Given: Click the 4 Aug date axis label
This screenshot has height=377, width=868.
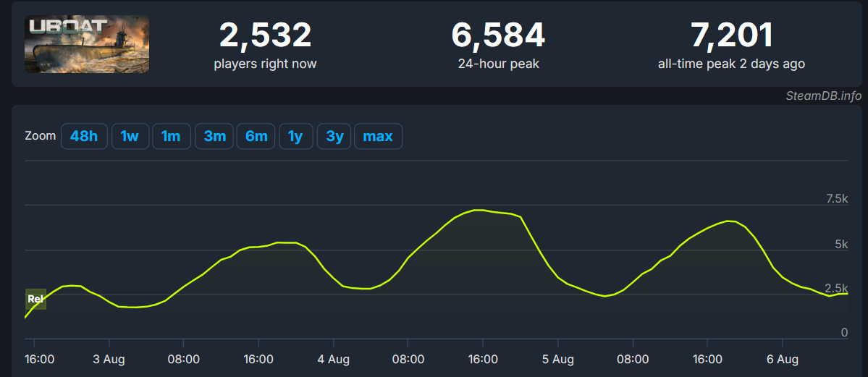Looking at the screenshot, I should (x=333, y=359).
